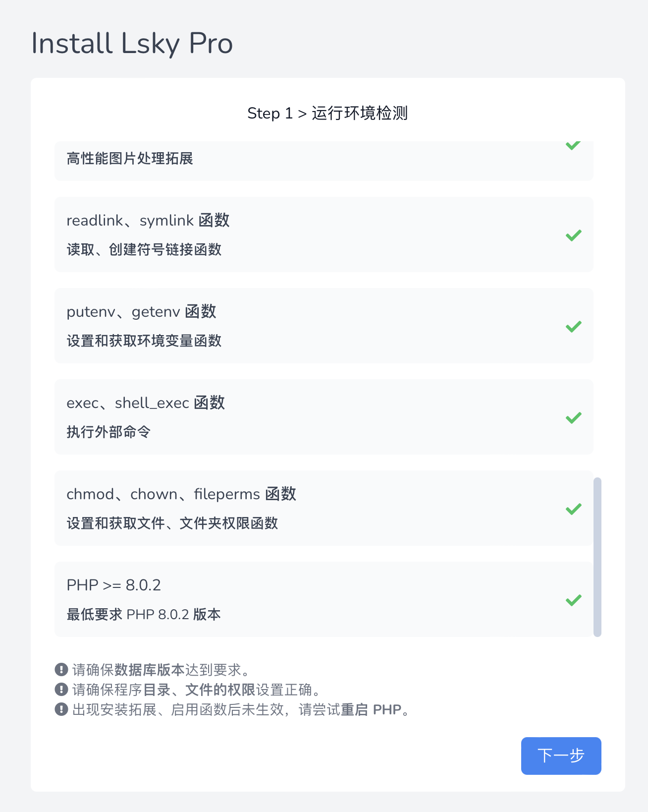This screenshot has height=812, width=648.
Task: Click the warning icon beside 数据库版本 notice
Action: pos(61,670)
